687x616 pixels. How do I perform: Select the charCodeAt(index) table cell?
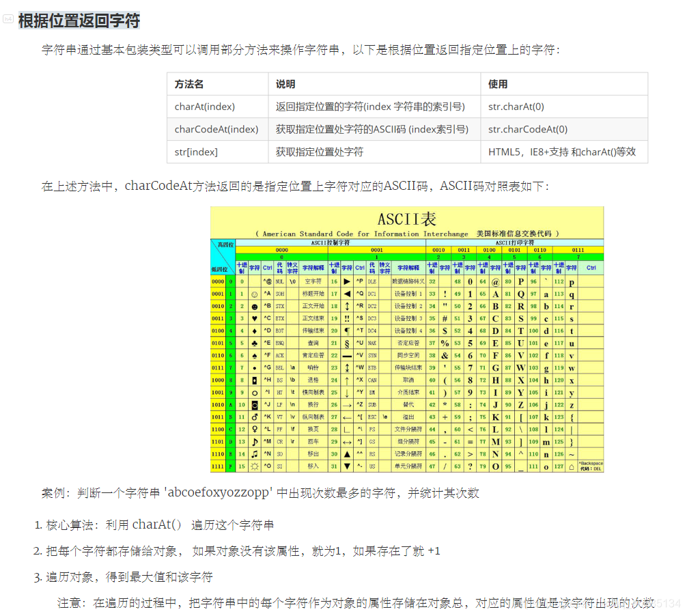[x=218, y=129]
